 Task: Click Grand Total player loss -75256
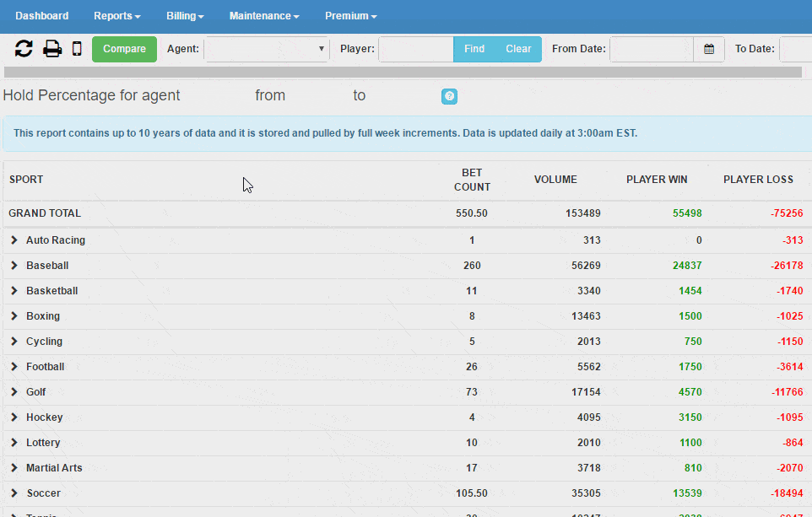[787, 213]
